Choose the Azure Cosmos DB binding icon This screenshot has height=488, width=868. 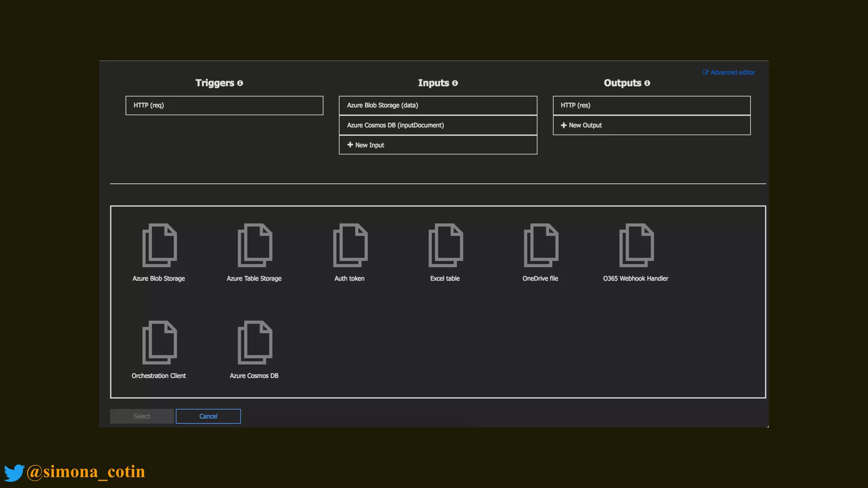255,342
